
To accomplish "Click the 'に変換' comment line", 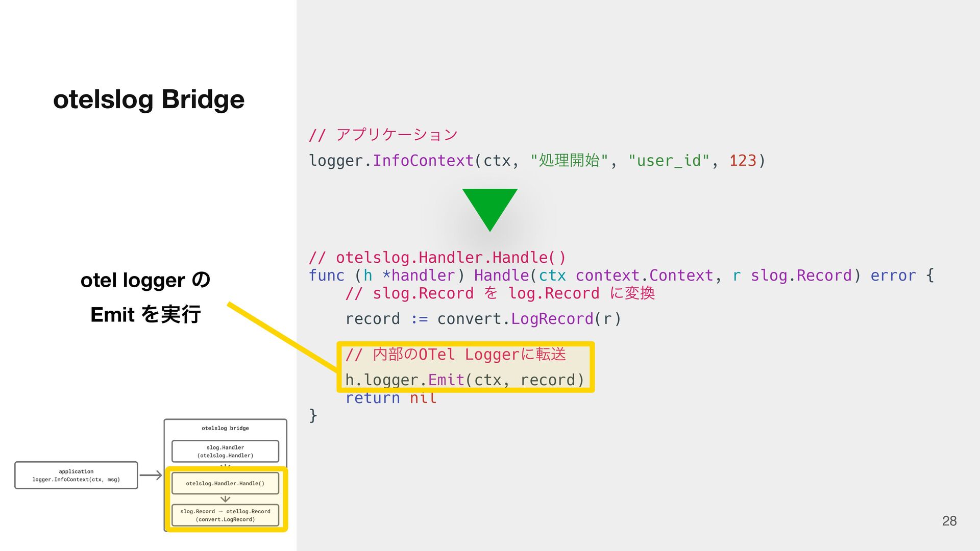I will (x=500, y=293).
